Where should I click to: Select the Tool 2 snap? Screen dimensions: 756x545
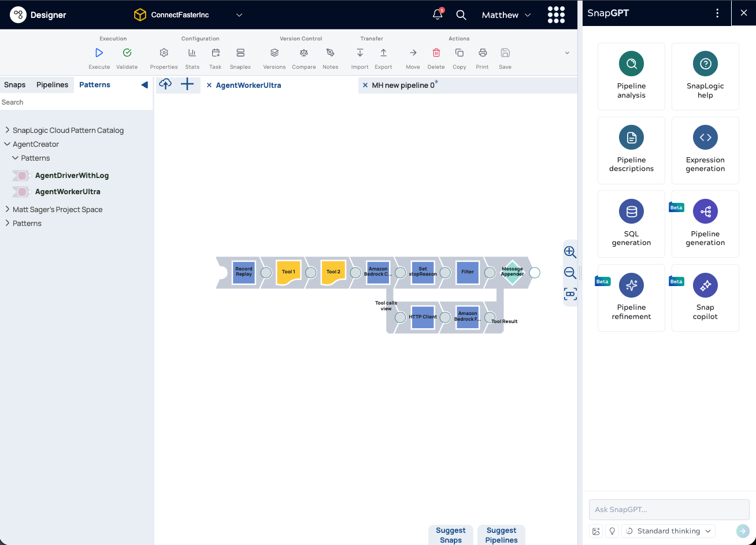coord(333,272)
